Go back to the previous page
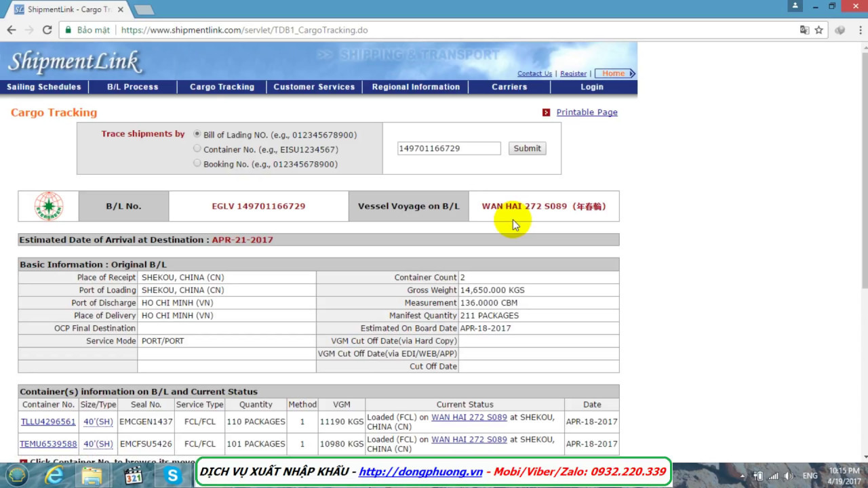This screenshot has width=868, height=488. [12, 30]
